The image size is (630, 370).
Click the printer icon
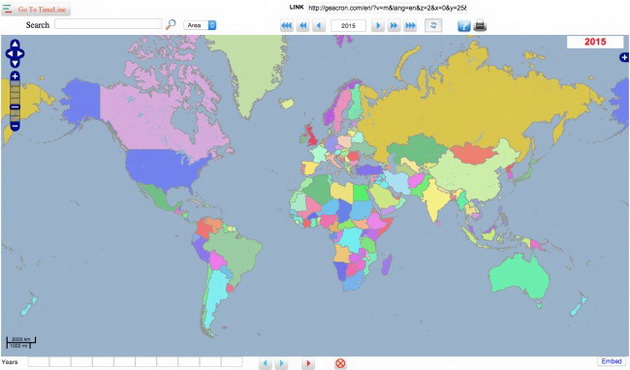point(480,25)
